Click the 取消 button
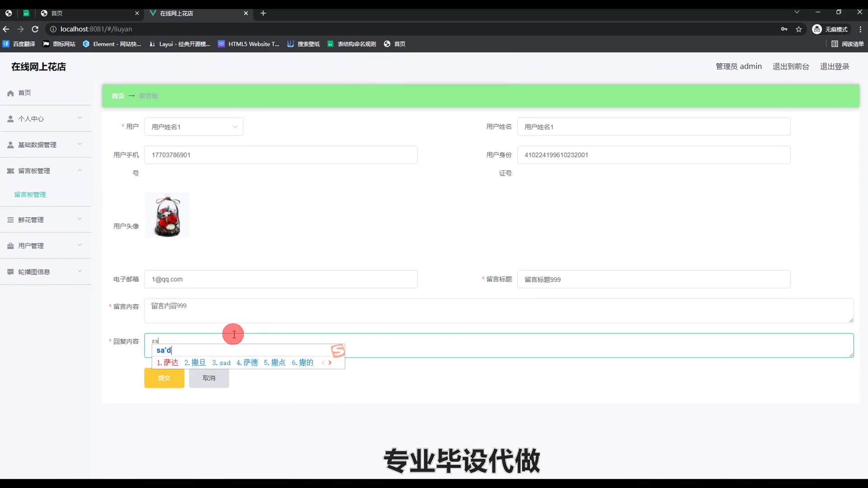Image resolution: width=868 pixels, height=488 pixels. (x=209, y=378)
